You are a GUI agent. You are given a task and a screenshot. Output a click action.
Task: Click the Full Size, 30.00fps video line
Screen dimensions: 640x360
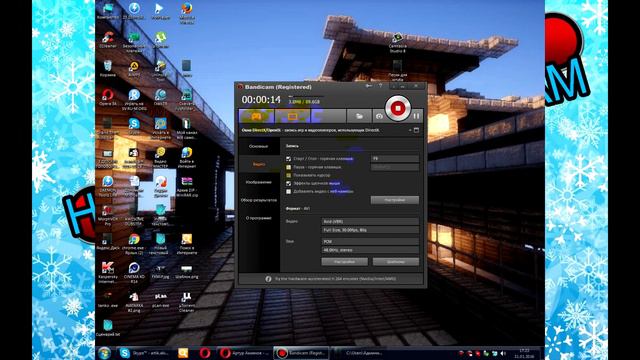pyautogui.click(x=370, y=230)
